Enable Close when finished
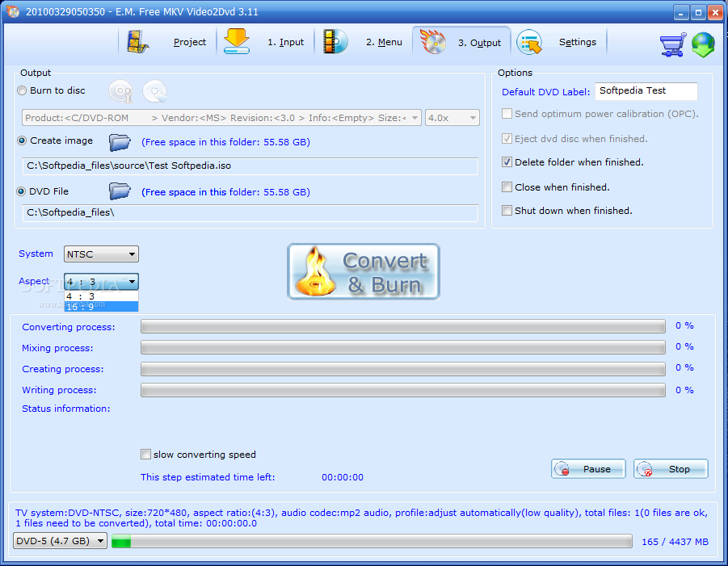The height and width of the screenshot is (566, 728). pos(507,187)
